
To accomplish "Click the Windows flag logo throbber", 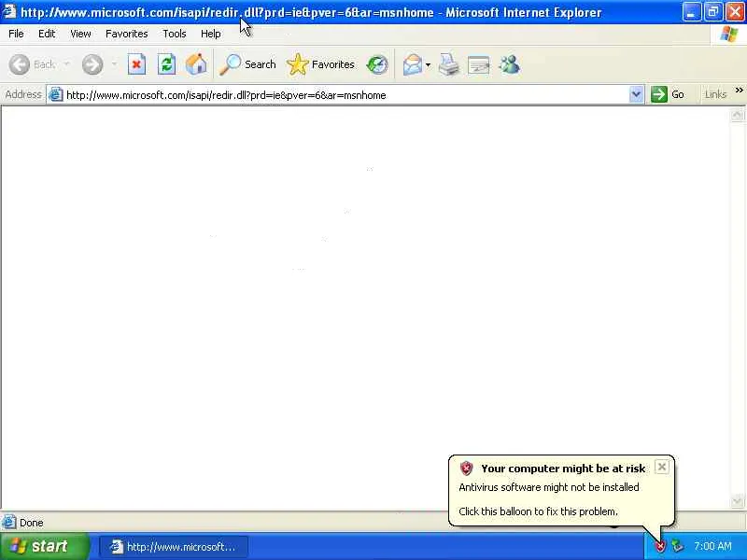I will (x=729, y=35).
